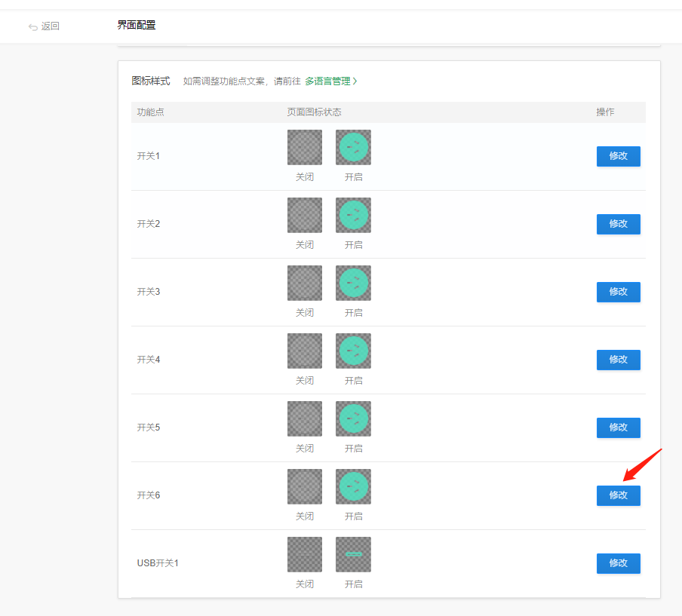This screenshot has height=616, width=682.
Task: Select the 开关2 开启 state icon
Action: 353,216
